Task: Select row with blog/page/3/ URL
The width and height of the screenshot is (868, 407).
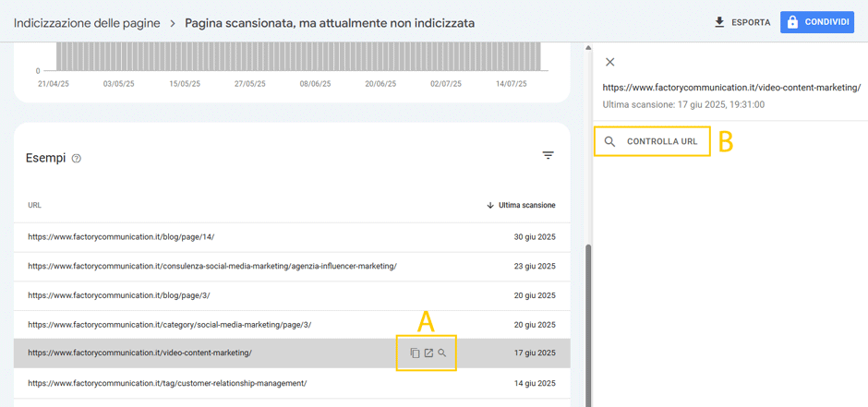Action: click(x=292, y=295)
